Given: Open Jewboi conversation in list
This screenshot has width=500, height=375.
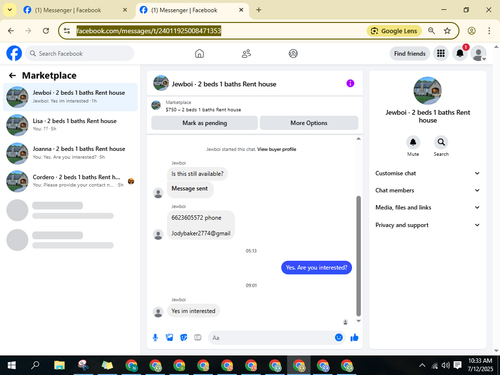Looking at the screenshot, I should [x=70, y=97].
